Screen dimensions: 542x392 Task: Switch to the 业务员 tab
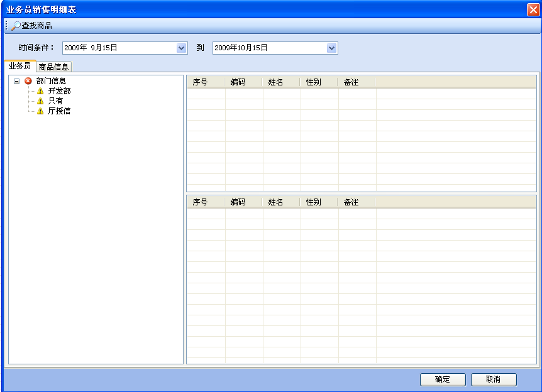(19, 66)
